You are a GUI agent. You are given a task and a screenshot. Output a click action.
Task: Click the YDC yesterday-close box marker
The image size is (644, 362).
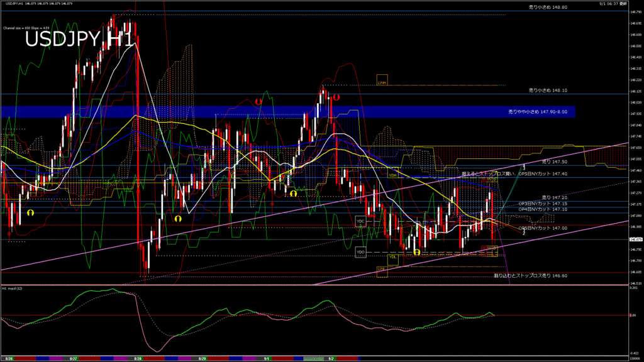coord(360,221)
